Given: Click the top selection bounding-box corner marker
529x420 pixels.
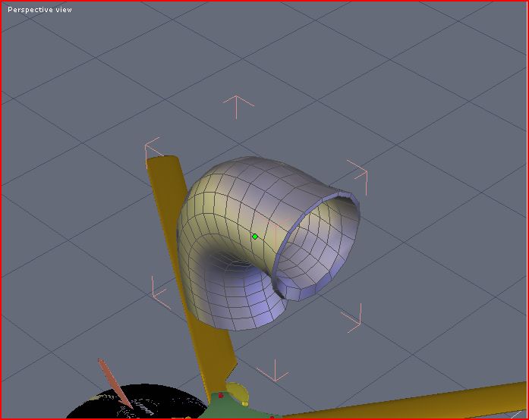Looking at the screenshot, I should point(238,107).
